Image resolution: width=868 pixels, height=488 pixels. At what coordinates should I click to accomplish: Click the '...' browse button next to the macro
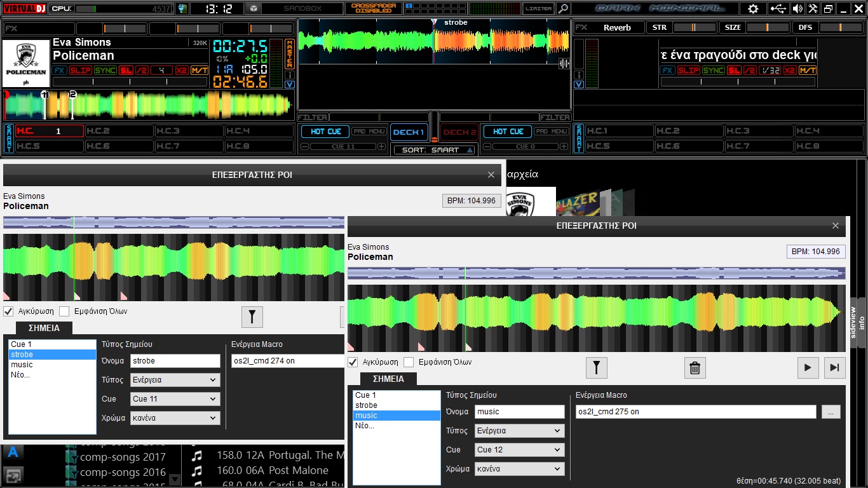pos(831,412)
